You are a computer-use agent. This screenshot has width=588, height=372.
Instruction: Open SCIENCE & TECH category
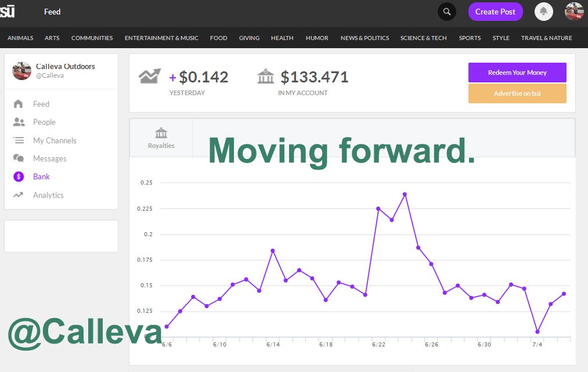point(423,38)
